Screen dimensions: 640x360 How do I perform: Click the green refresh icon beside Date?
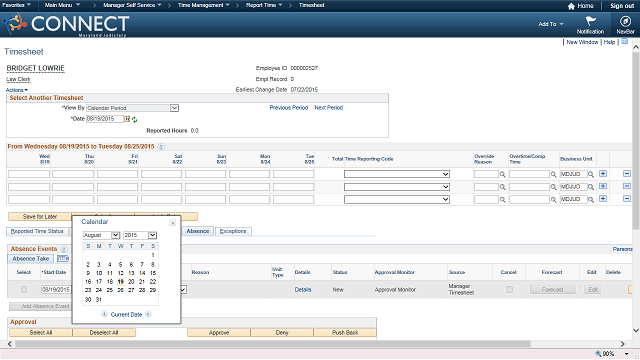[134, 120]
